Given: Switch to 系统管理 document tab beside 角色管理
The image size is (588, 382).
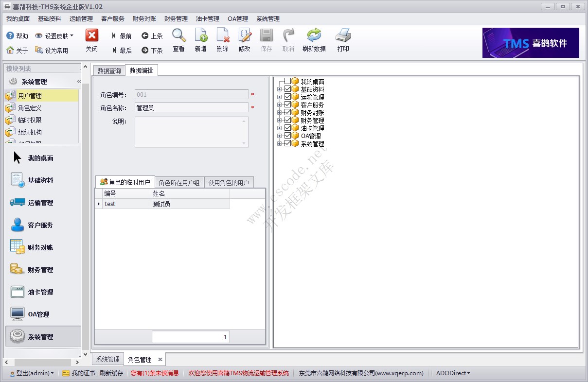Looking at the screenshot, I should point(107,360).
